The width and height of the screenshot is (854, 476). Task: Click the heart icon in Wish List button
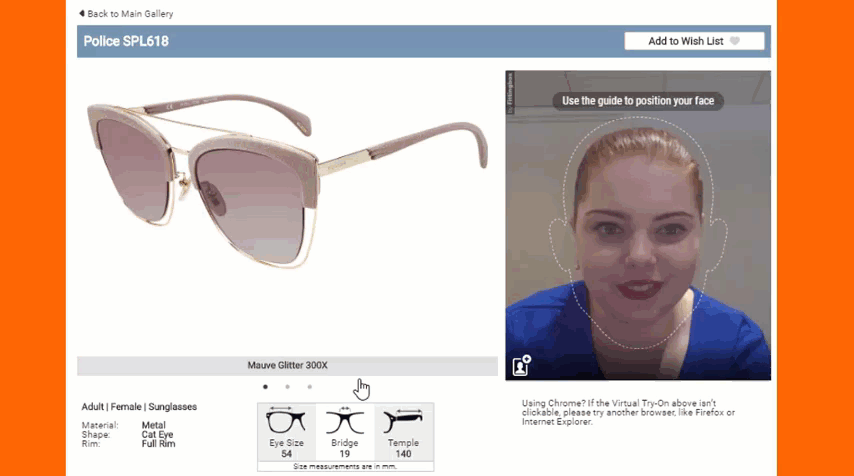coord(735,41)
